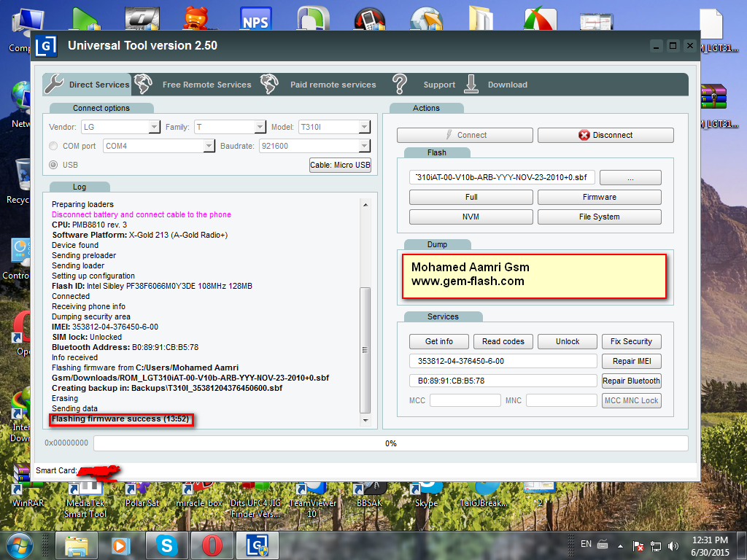
Task: Expand the Baudrate 921600 dropdown
Action: pos(365,146)
